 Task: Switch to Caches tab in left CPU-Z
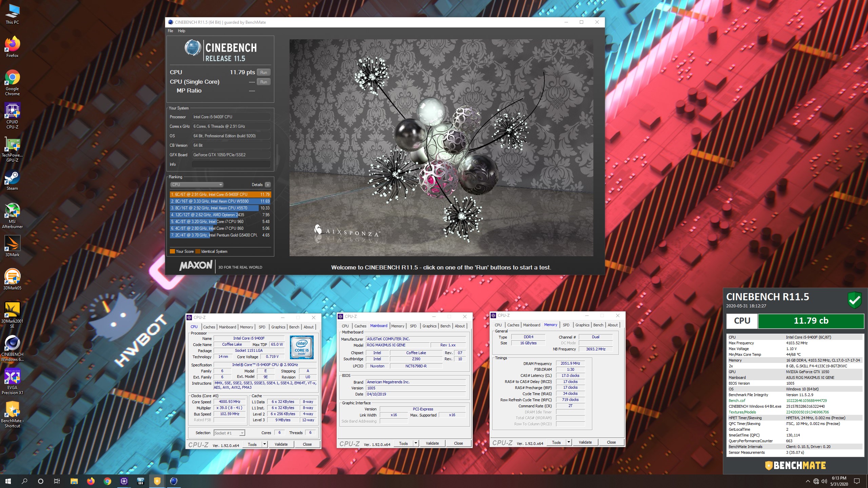209,327
